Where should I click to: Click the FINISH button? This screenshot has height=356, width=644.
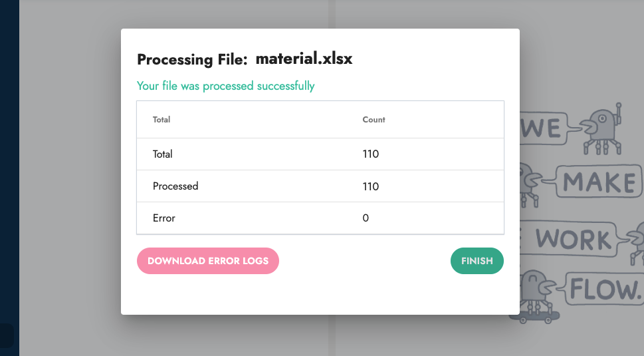pos(477,261)
